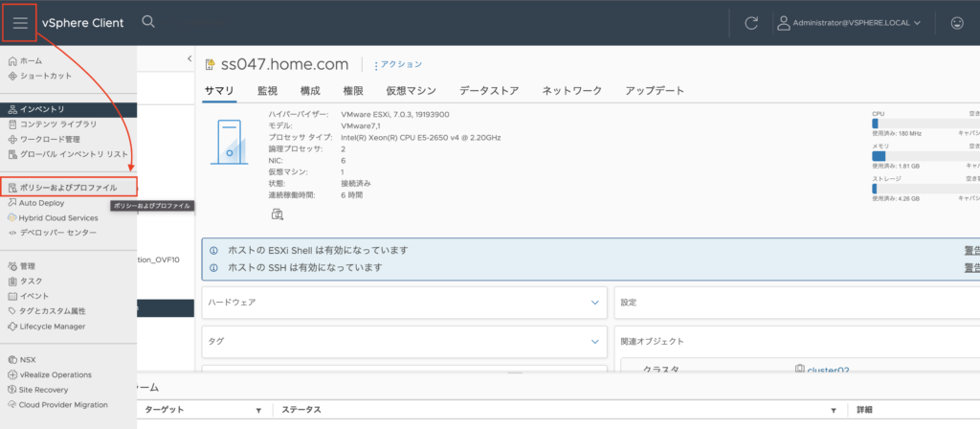Click the Lifecycle Manager icon

pyautogui.click(x=12, y=327)
